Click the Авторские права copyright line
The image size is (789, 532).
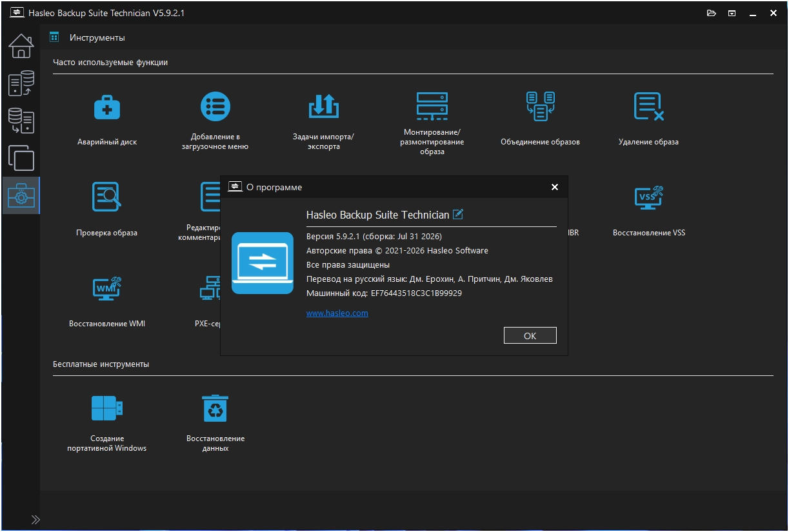pyautogui.click(x=397, y=251)
